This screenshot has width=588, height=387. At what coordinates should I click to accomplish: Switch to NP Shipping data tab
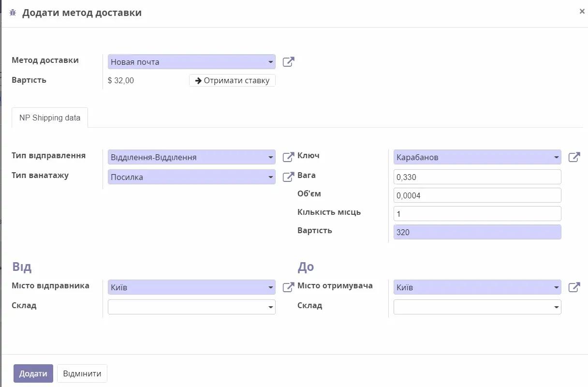(x=50, y=118)
